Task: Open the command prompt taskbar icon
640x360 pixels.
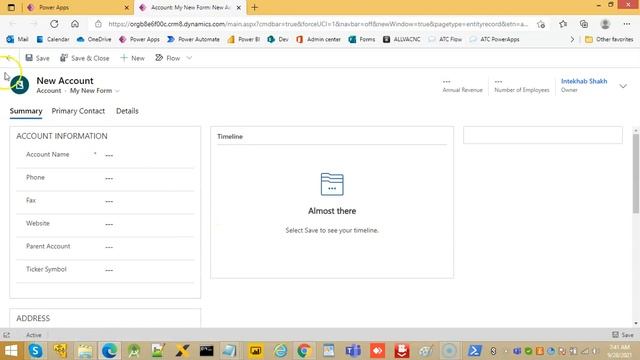Action: [x=206, y=351]
